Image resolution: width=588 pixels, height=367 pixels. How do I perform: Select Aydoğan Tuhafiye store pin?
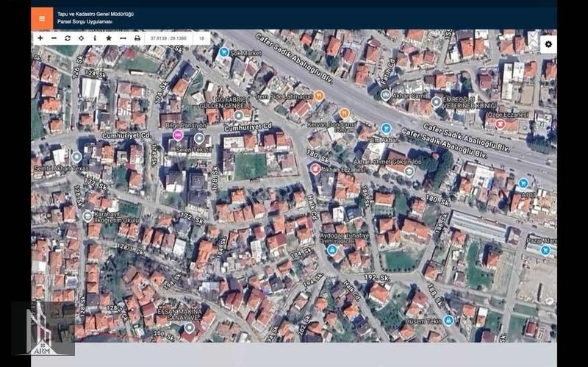click(x=331, y=249)
